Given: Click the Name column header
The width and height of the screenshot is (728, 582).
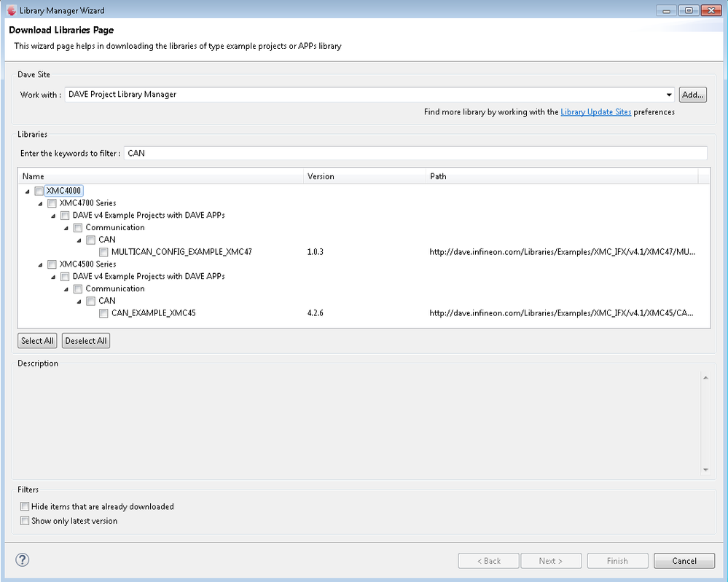Looking at the screenshot, I should click(160, 176).
